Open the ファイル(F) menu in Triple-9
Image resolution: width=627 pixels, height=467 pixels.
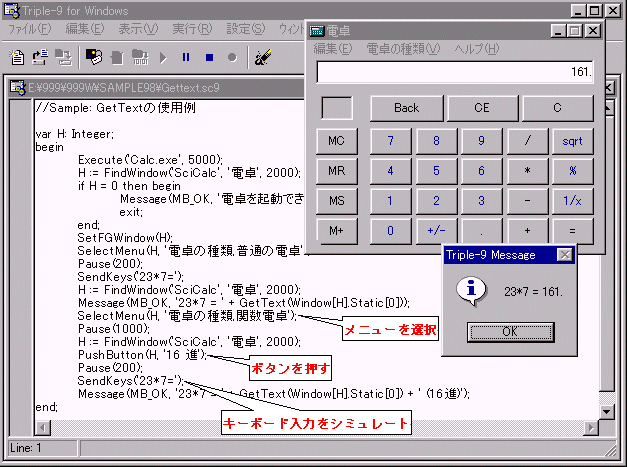[x=30, y=29]
